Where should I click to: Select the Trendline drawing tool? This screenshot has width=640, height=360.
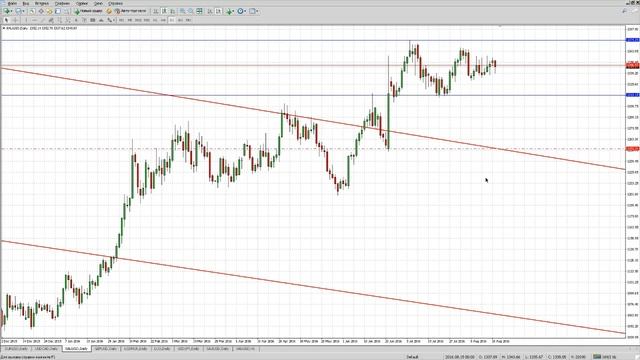(x=43, y=20)
